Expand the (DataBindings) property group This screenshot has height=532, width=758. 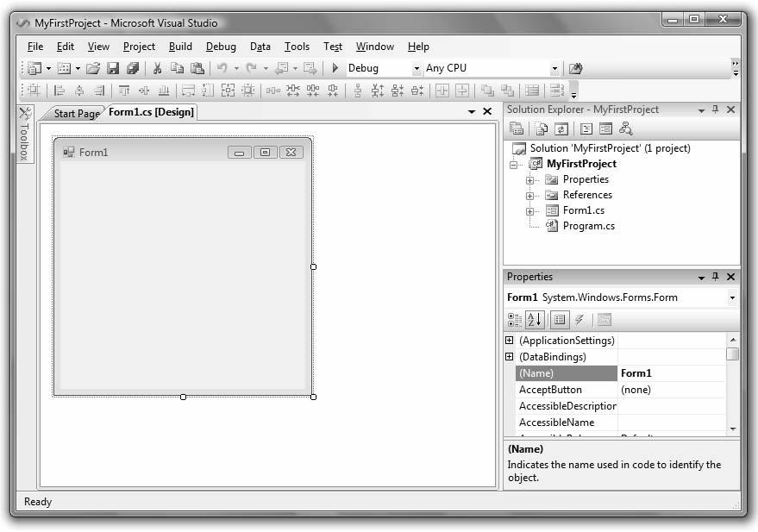tap(509, 357)
